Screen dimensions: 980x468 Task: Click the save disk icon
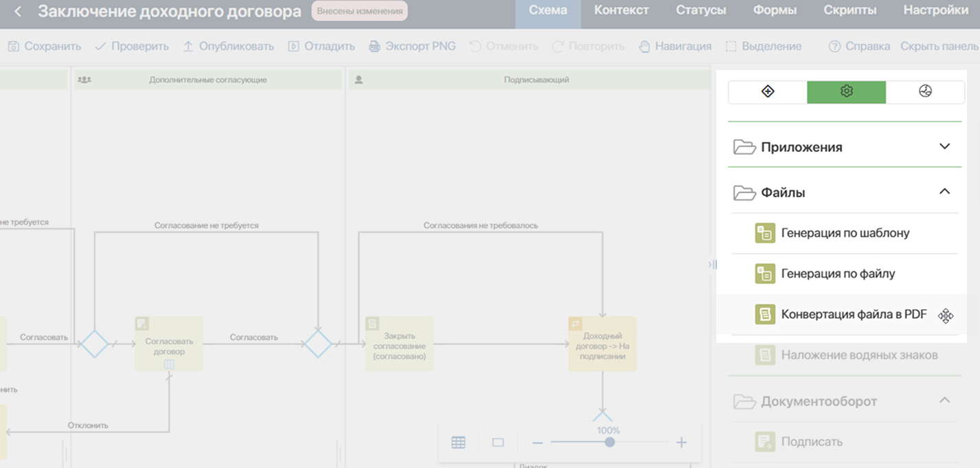tap(13, 47)
